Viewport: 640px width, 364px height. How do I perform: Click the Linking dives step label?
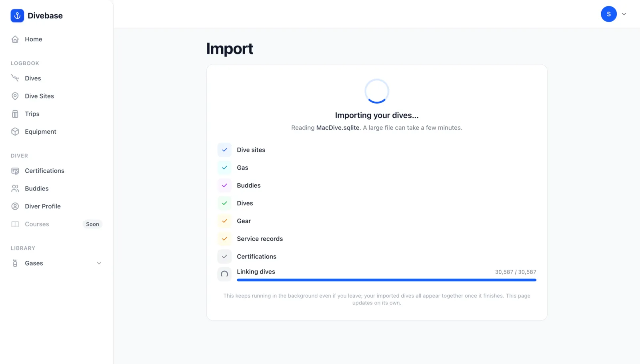pos(256,272)
